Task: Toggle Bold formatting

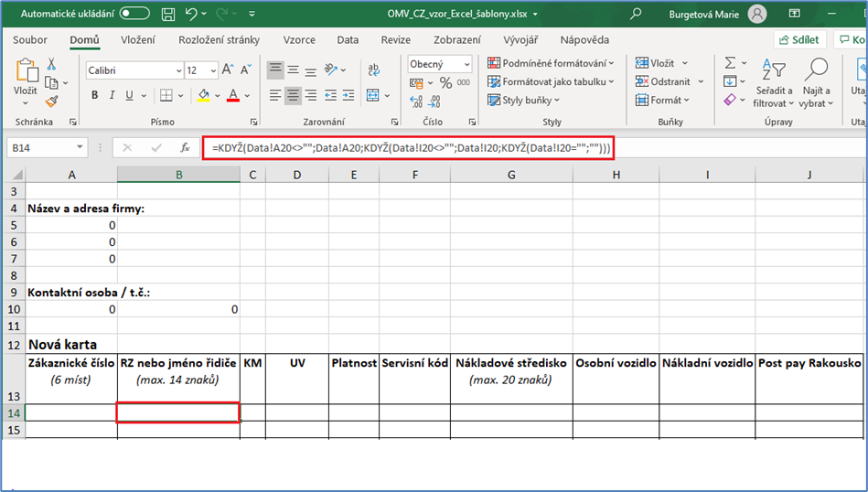Action: click(94, 96)
